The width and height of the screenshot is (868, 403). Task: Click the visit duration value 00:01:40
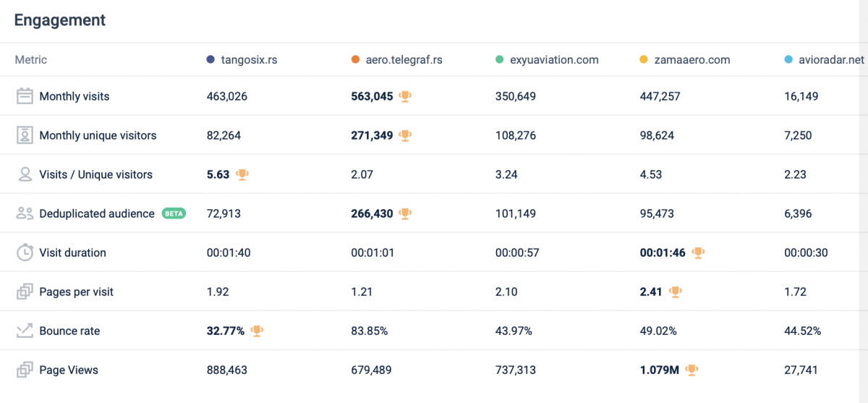click(229, 253)
